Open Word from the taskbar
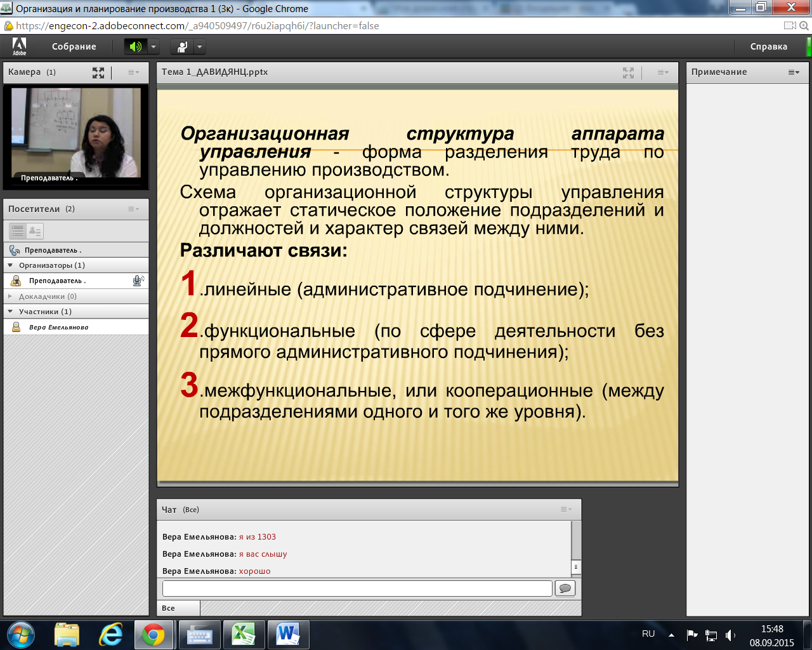Screen dimensions: 812x650 pyautogui.click(x=289, y=634)
